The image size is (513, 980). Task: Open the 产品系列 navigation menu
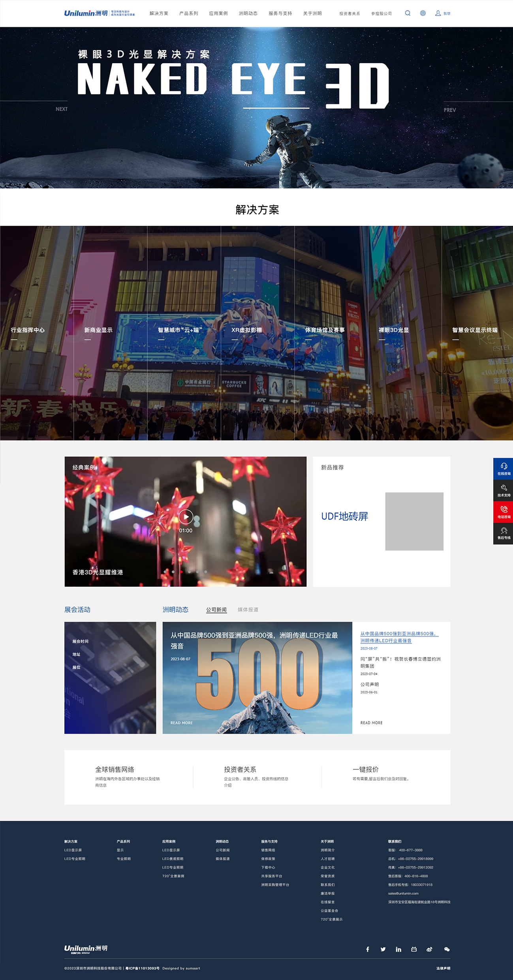click(188, 13)
